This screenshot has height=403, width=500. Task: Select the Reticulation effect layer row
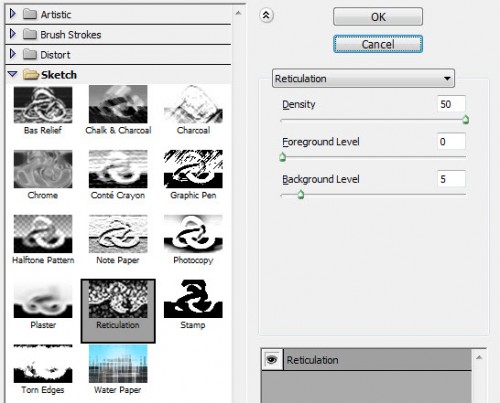367,359
